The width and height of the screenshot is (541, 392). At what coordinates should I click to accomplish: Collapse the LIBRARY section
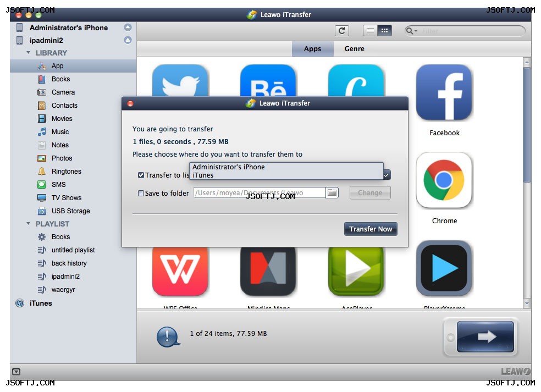(x=28, y=53)
